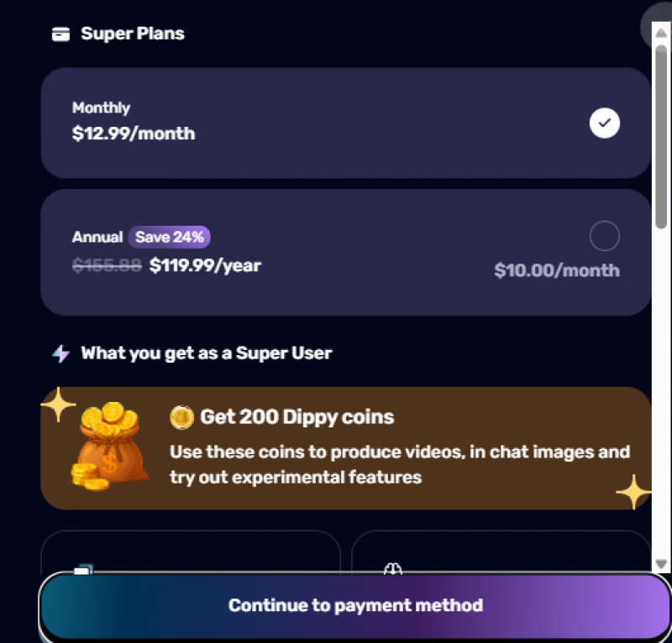Choose the Monthly $12.99/month plan card
672x643 pixels.
336,123
